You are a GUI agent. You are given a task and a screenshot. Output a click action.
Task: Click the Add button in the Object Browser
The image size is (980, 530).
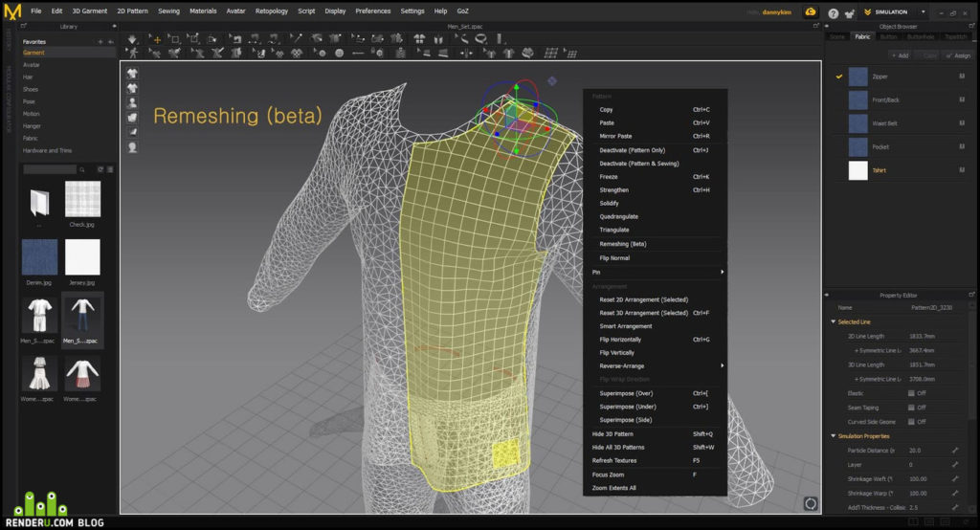900,55
